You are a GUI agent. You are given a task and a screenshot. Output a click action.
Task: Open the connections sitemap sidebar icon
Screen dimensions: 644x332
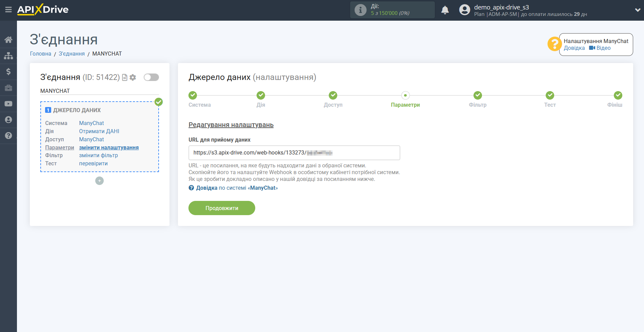pos(8,56)
